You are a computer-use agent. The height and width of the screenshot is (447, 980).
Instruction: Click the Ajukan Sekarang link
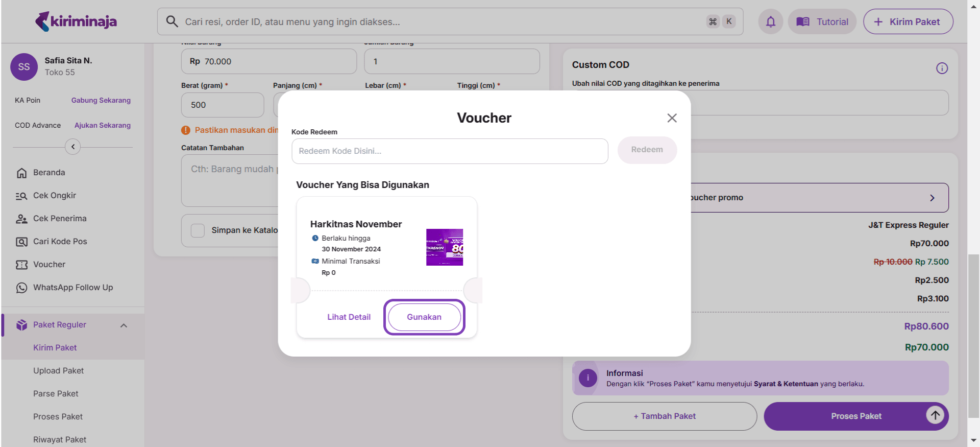point(103,125)
